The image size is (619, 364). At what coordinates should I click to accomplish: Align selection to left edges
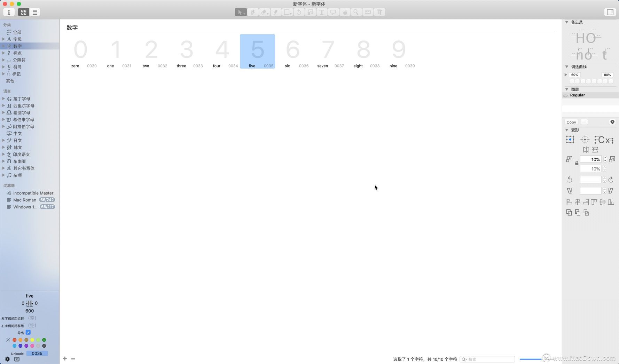click(569, 202)
